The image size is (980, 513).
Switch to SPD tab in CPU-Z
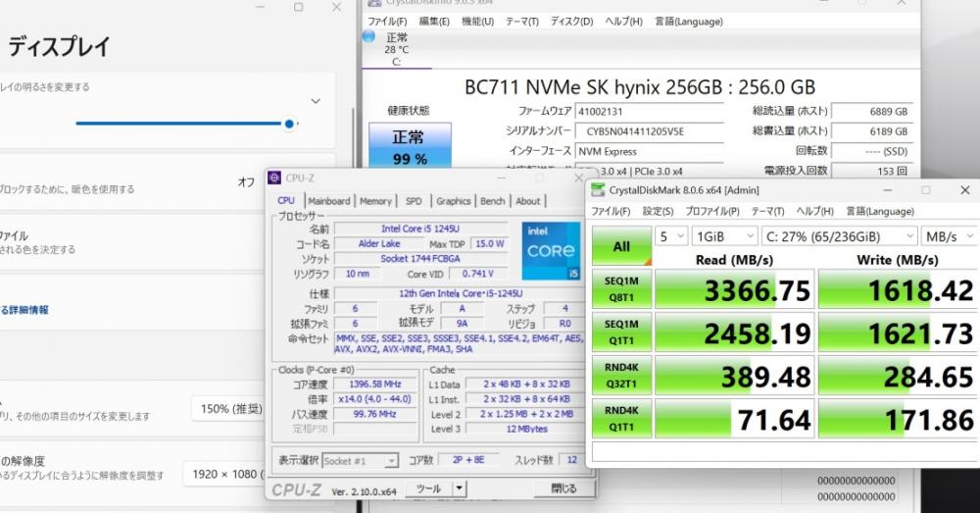pos(414,201)
